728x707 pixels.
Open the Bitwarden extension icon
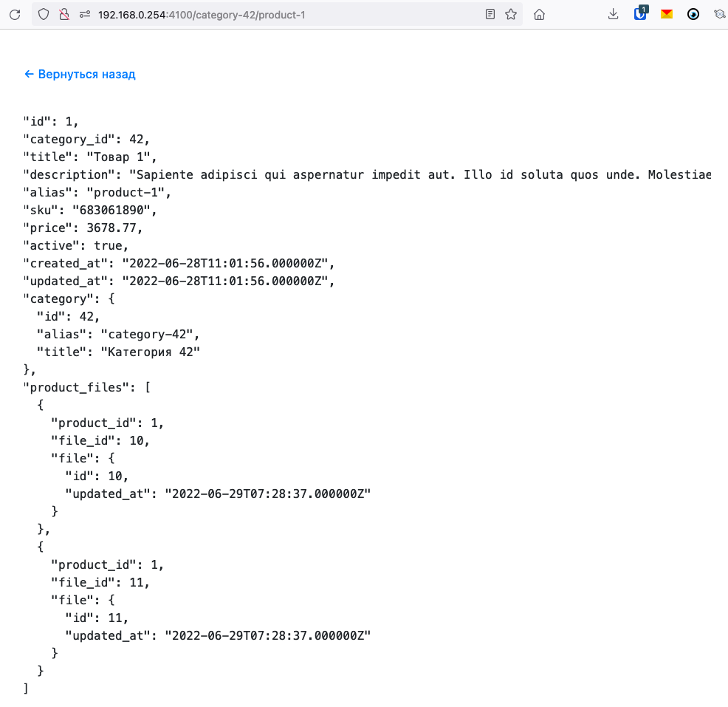(x=640, y=13)
